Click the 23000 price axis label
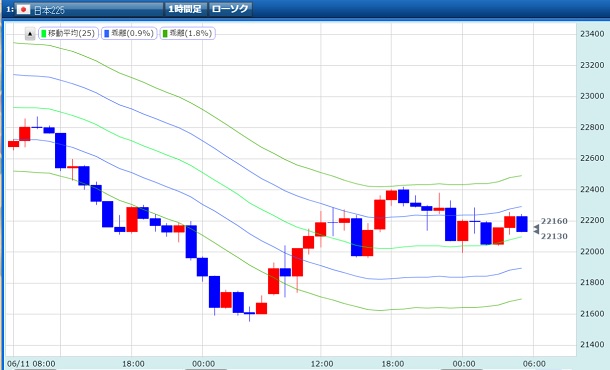The width and height of the screenshot is (610, 370). coord(592,96)
